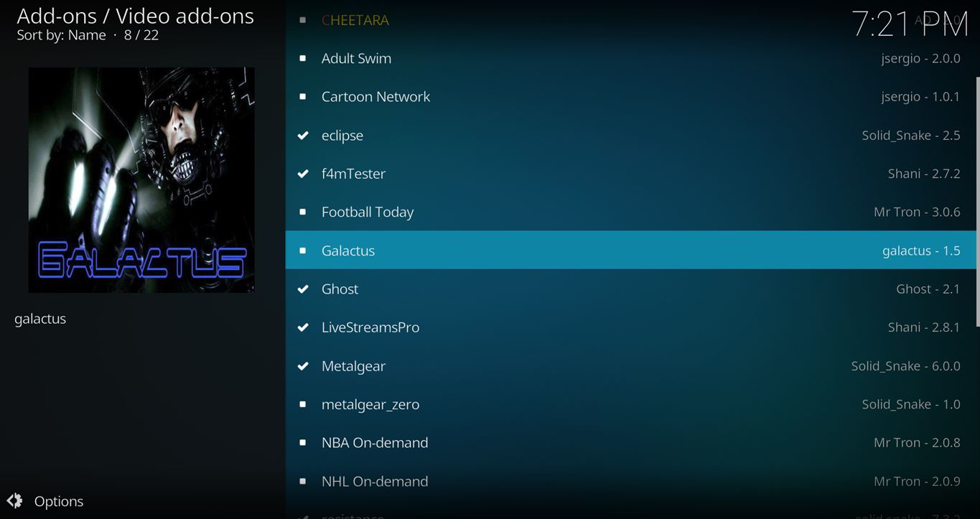This screenshot has height=519, width=980.
Task: Click the checkmark icon beside eclipse
Action: tap(303, 136)
